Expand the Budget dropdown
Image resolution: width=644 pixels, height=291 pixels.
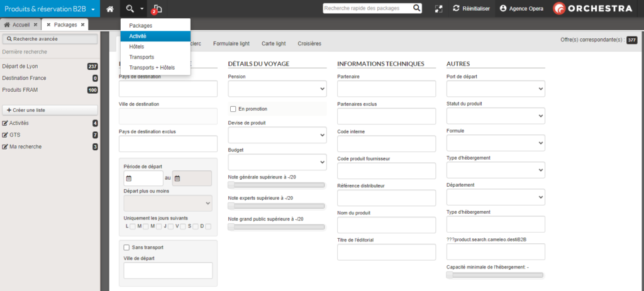[277, 162]
